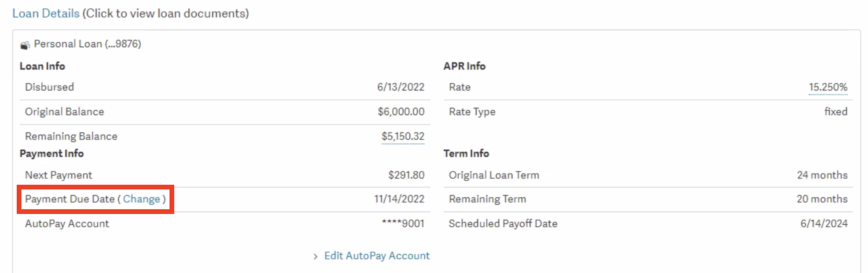Viewport: 868px width, 273px height.
Task: Click the original balance $6,000.00
Action: click(x=401, y=112)
